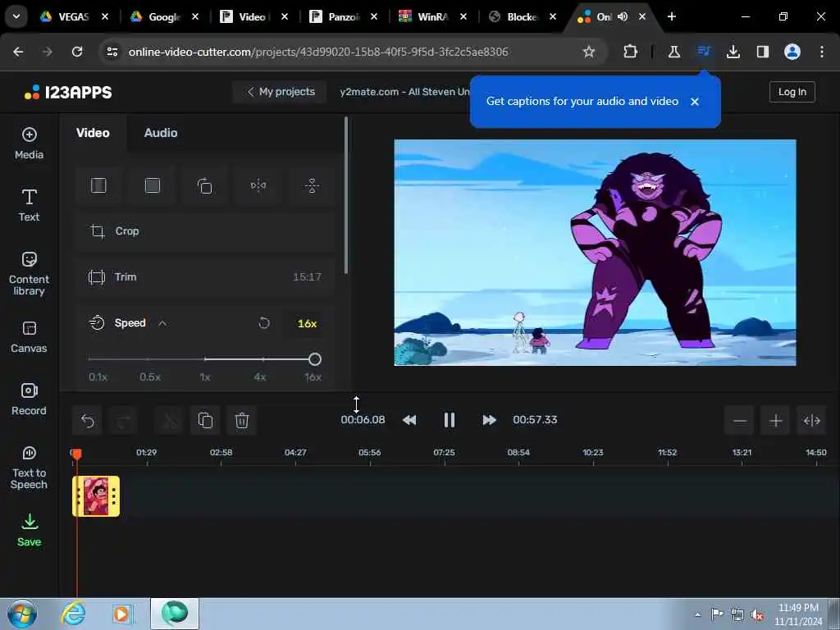Switch to the Video tab
Screen dimensions: 840x630
[93, 133]
